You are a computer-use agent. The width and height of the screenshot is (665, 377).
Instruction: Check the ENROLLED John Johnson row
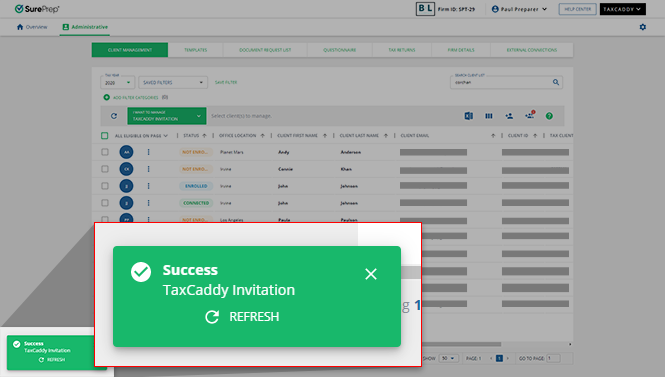pyautogui.click(x=105, y=186)
